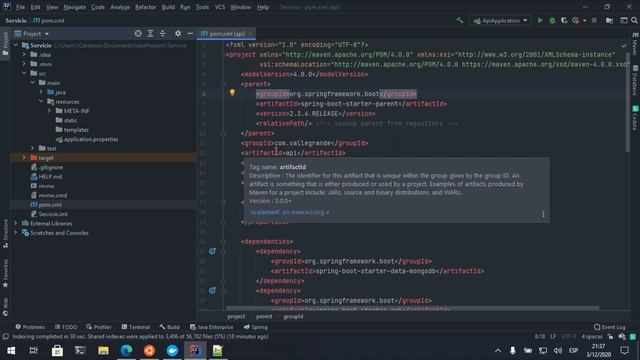Open the Search Everywhere magnifier icon
This screenshot has width=640, height=360.
coord(634,20)
